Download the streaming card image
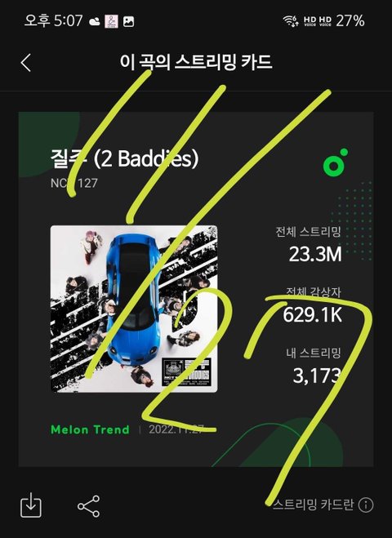The image size is (392, 538). click(x=31, y=505)
